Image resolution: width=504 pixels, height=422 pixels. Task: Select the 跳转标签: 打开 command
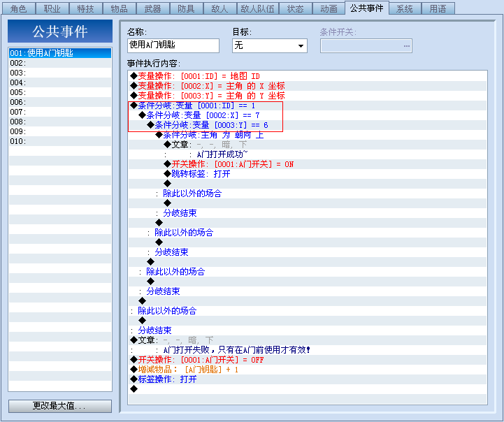308,174
